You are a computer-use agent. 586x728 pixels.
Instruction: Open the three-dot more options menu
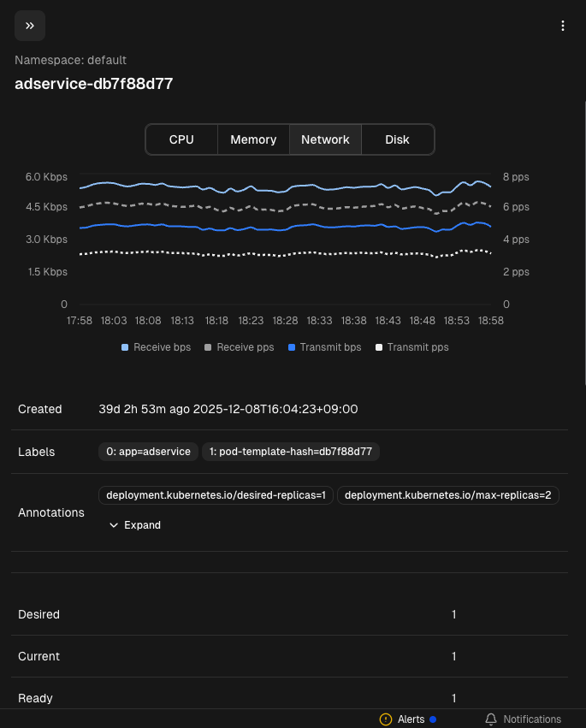point(562,26)
